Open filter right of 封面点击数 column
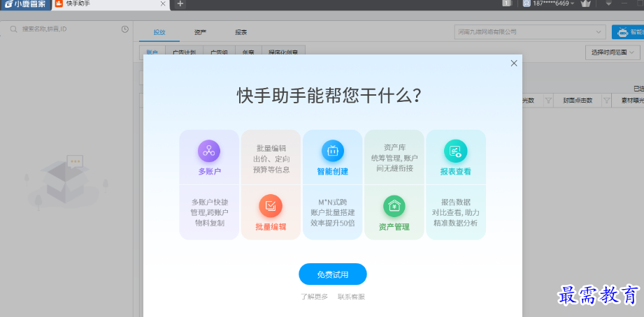This screenshot has height=317, width=644. pos(606,101)
